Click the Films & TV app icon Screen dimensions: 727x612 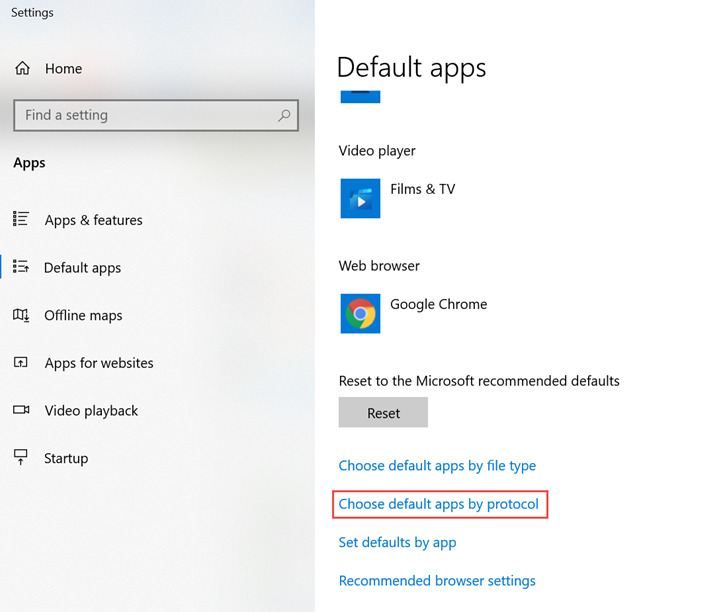pos(360,199)
